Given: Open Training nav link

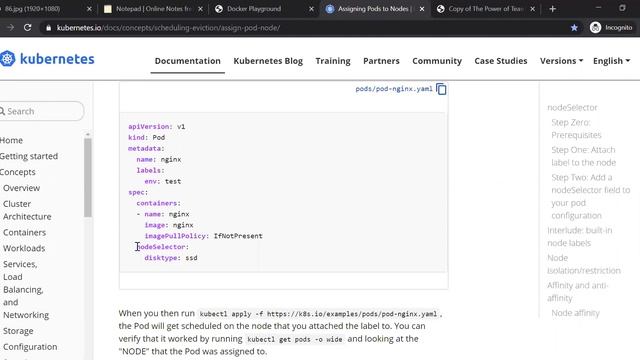Looking at the screenshot, I should [333, 61].
